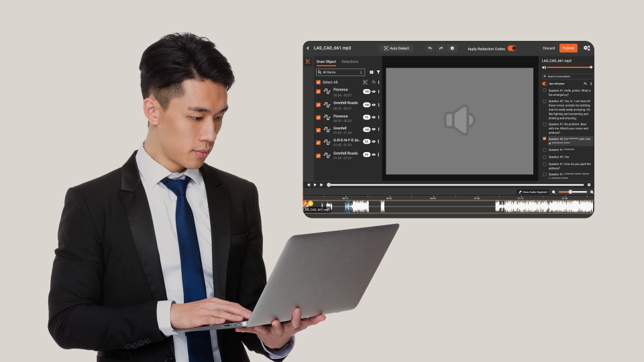Click the back arrow beside LAS_CAD_661.mp3
The height and width of the screenshot is (362, 644).
click(308, 48)
